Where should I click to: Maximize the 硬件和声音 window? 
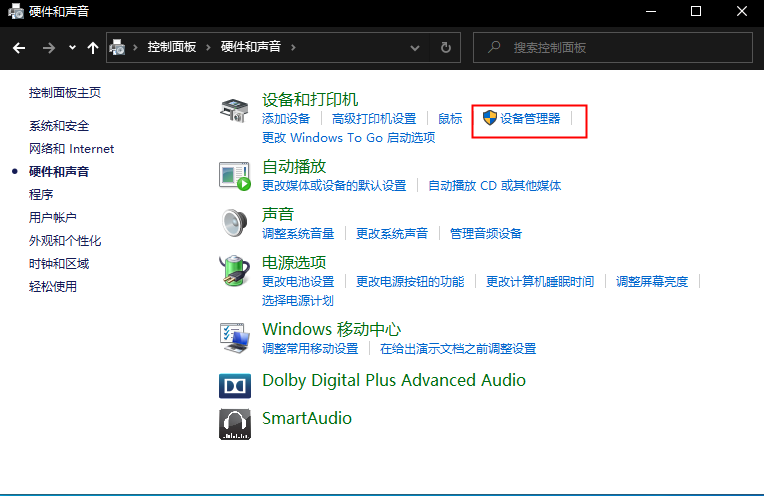tap(696, 11)
